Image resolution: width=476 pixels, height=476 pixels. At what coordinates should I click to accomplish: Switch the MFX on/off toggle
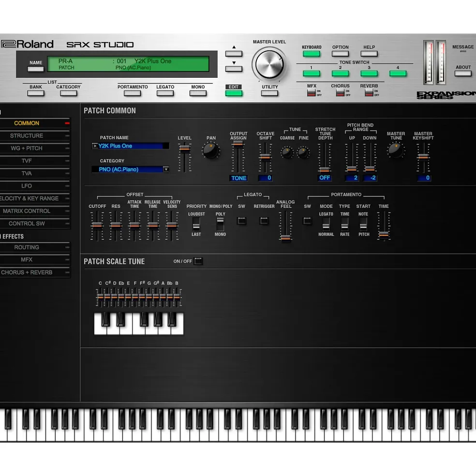[x=311, y=93]
